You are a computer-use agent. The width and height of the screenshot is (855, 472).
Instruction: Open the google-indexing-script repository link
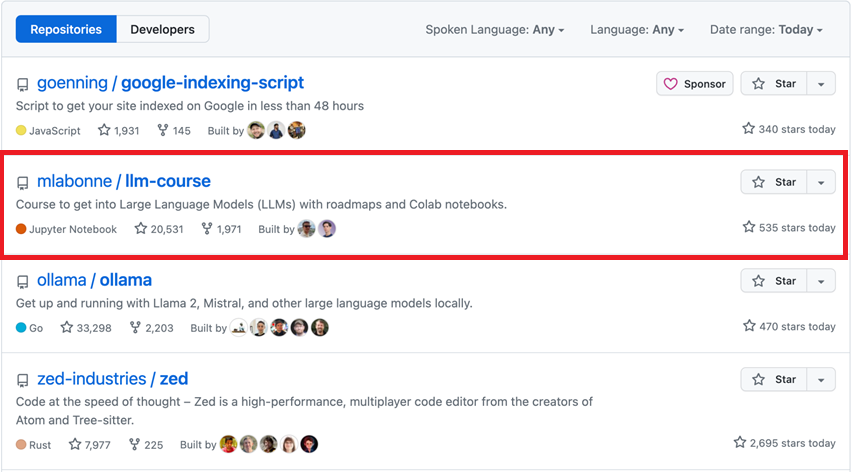point(213,83)
